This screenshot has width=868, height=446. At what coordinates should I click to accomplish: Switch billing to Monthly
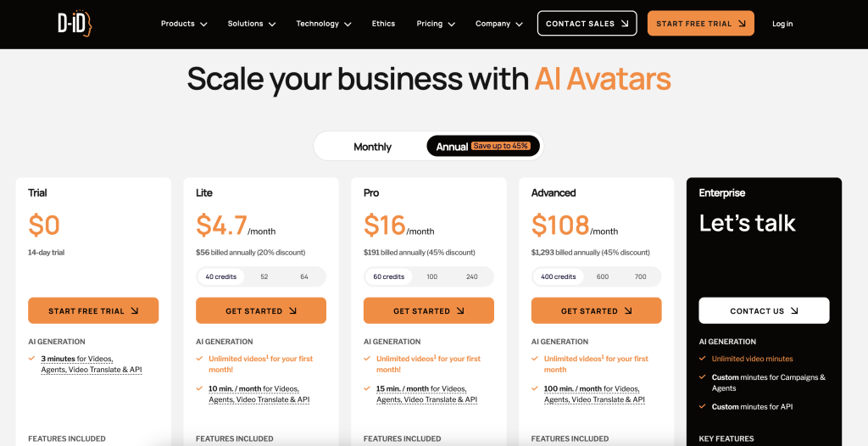(x=373, y=147)
